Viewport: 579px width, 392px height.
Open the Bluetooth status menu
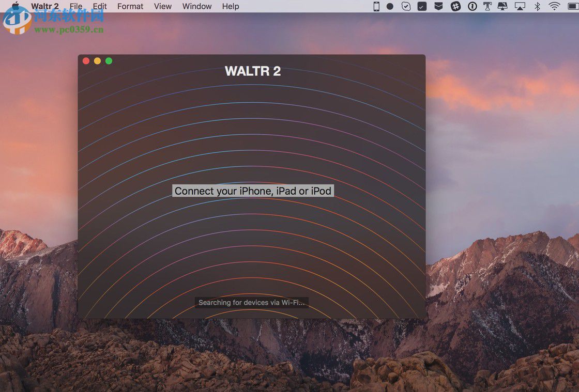tap(536, 6)
